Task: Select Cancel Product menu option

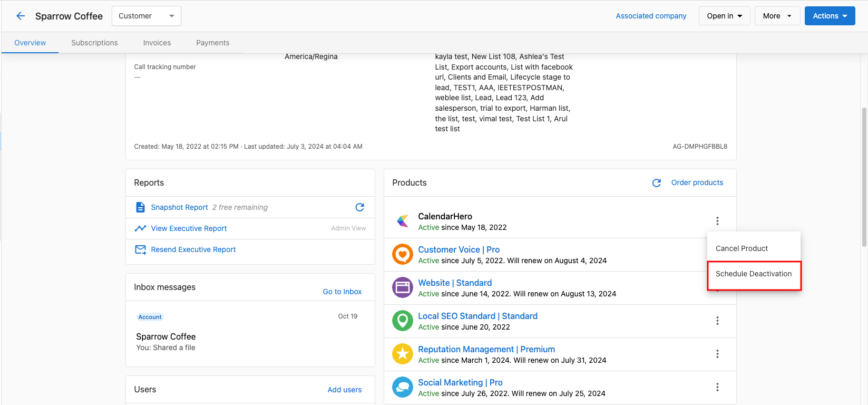Action: click(754, 248)
